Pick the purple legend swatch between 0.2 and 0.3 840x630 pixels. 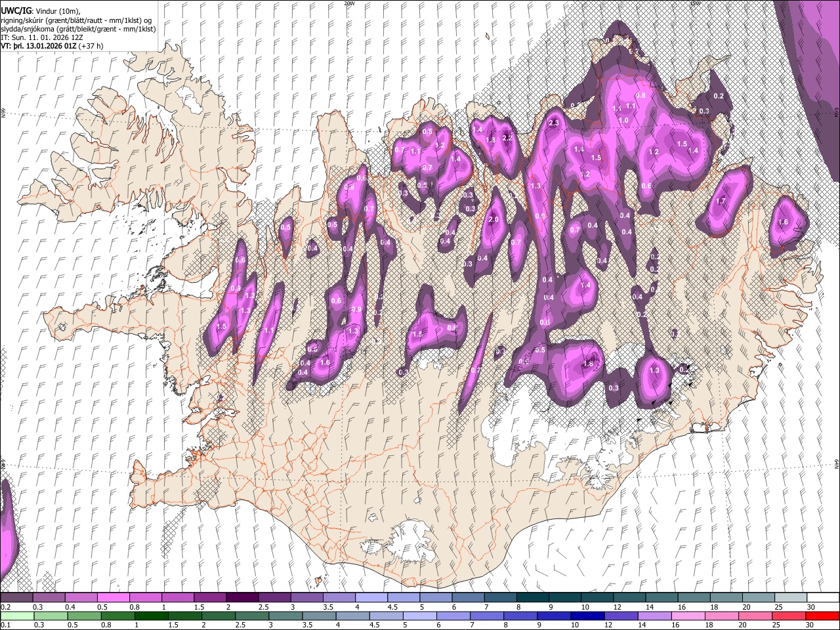coord(16,597)
